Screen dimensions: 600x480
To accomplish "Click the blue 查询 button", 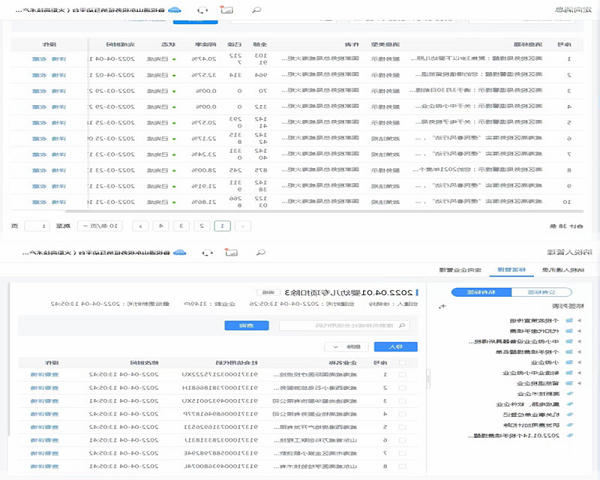I will coord(246,325).
